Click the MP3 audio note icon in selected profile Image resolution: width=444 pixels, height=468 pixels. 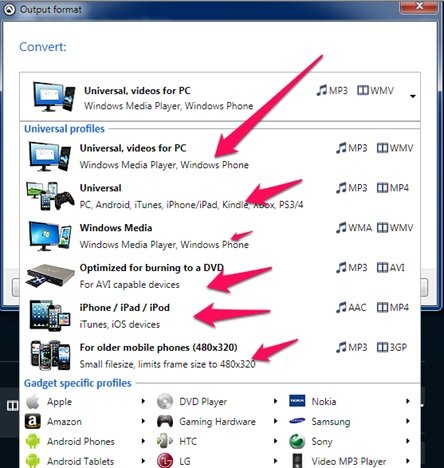pyautogui.click(x=322, y=90)
